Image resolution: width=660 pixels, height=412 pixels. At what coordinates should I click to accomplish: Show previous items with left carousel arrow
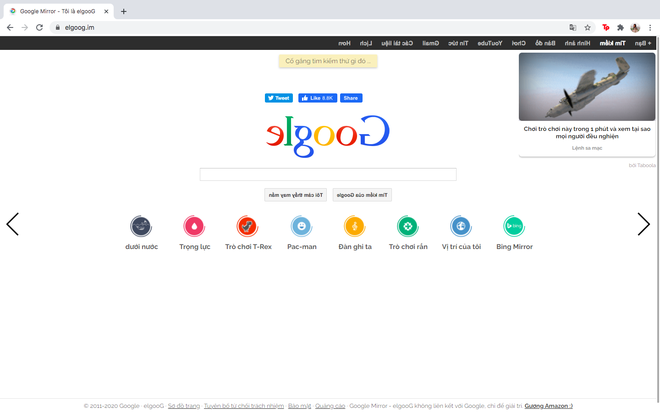13,224
